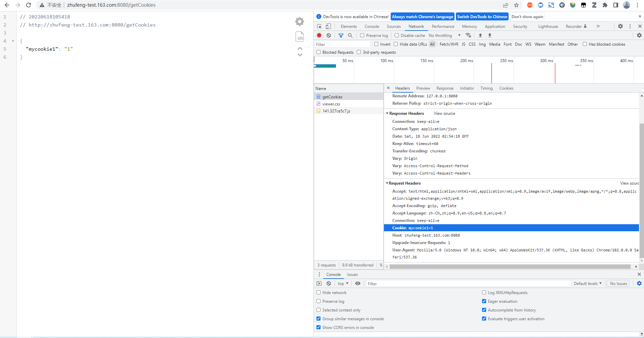644x338 pixels.
Task: Switch to Preview tab of request
Action: 423,88
